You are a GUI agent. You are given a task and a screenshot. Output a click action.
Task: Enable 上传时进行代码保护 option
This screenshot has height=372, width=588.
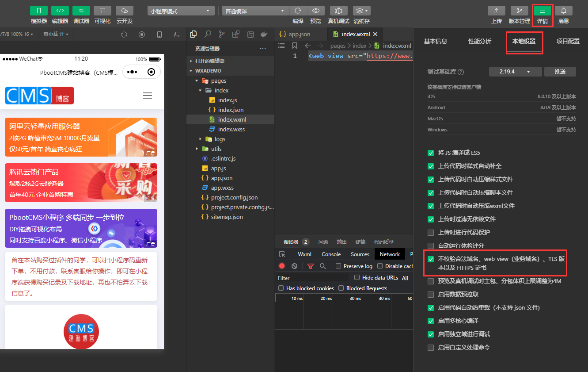coord(431,232)
